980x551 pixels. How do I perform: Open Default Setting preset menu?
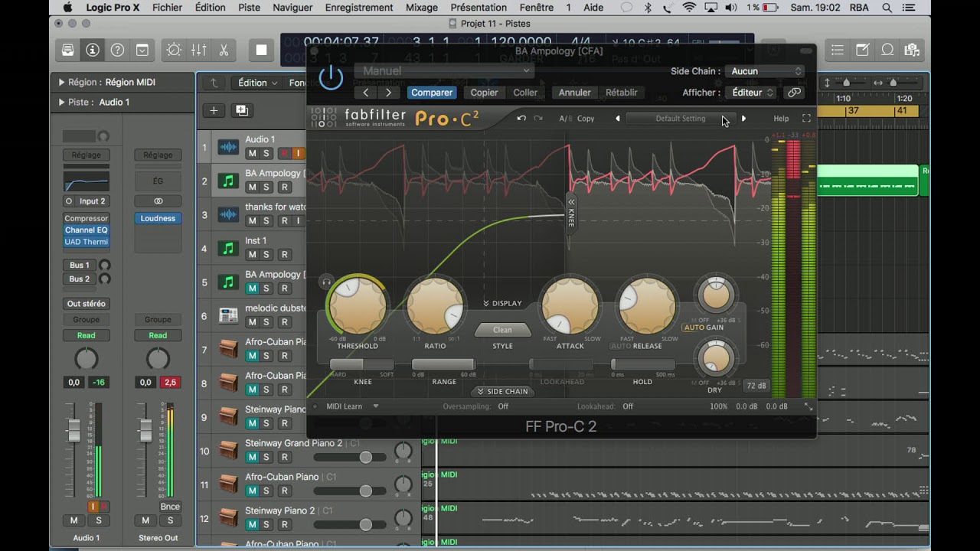coord(680,119)
